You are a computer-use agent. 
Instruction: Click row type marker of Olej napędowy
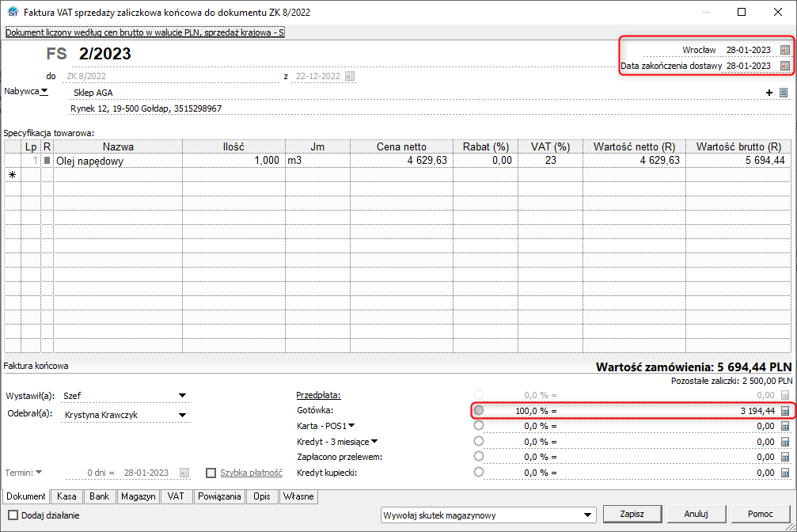(x=47, y=160)
